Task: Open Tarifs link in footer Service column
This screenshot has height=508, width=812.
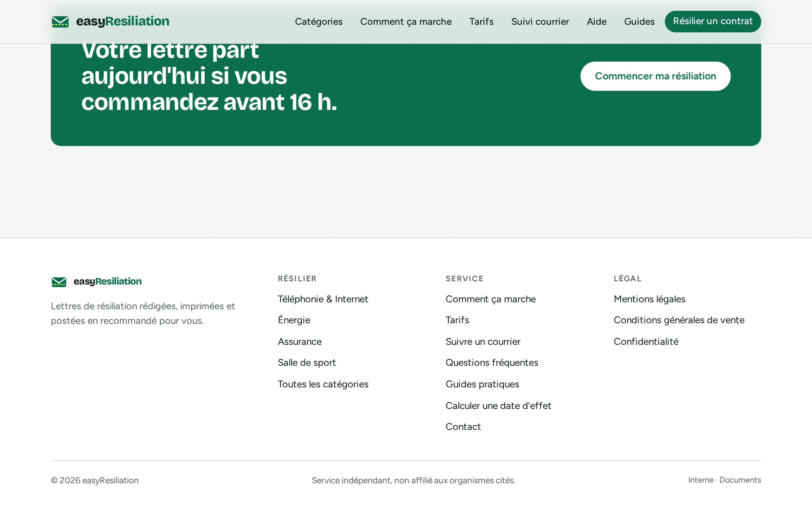Action: tap(457, 320)
